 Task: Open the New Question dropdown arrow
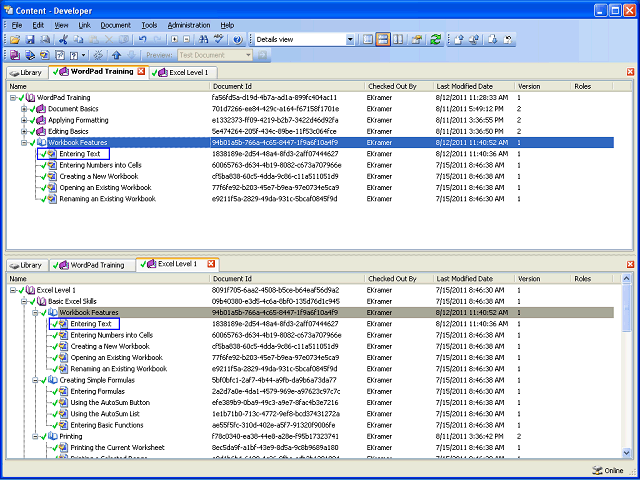point(84,55)
